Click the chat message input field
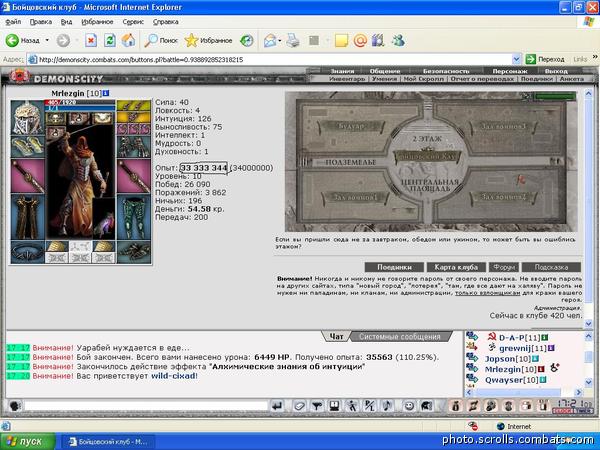Viewport: 600px width, 450px height. (145, 406)
